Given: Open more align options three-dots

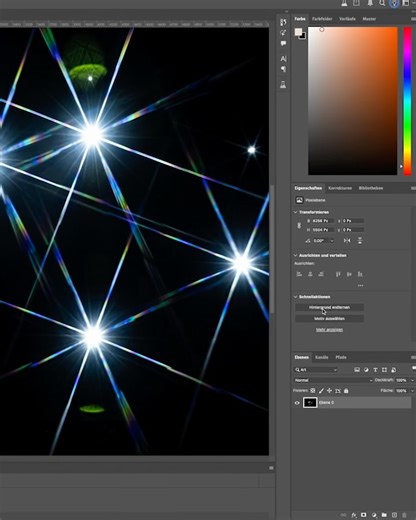Looking at the screenshot, I should 360,286.
